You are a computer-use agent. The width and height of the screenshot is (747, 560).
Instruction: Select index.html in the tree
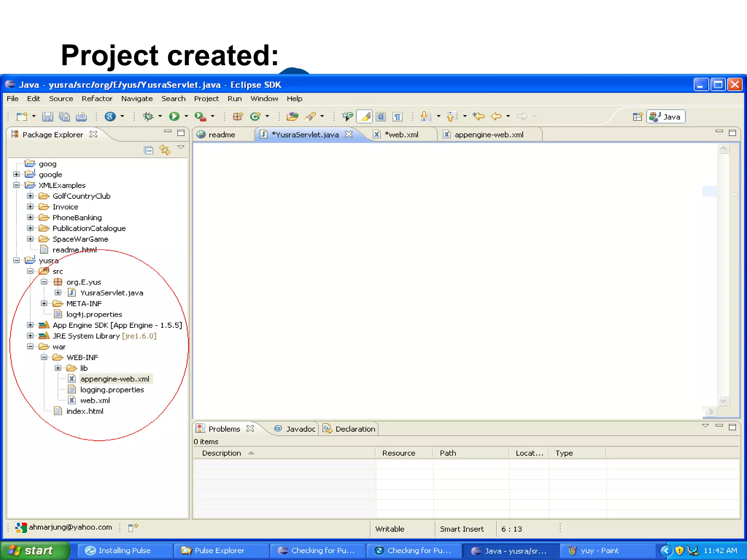85,411
